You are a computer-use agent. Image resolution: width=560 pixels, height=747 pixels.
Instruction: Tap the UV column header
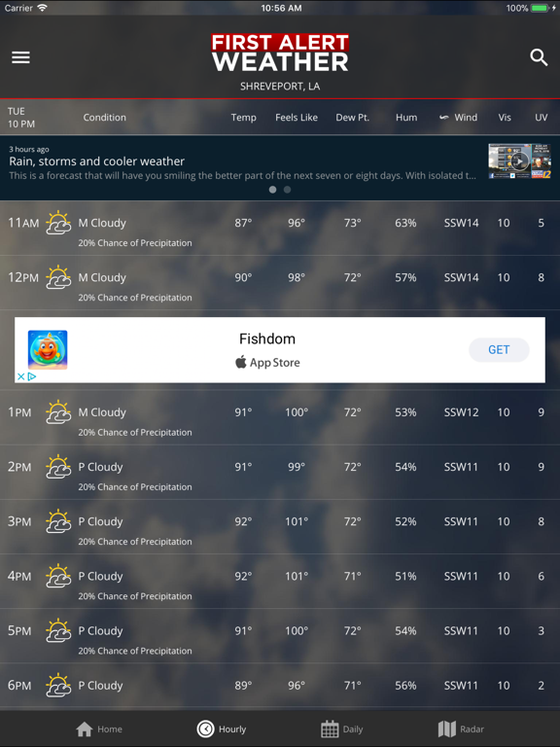click(x=541, y=117)
